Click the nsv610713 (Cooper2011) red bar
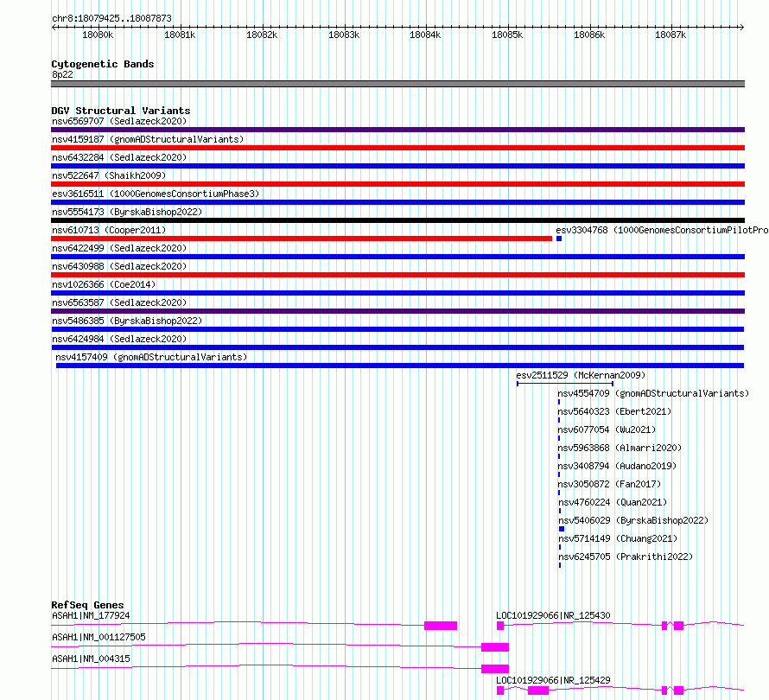Viewport: 769px width, 700px height. coord(302,239)
